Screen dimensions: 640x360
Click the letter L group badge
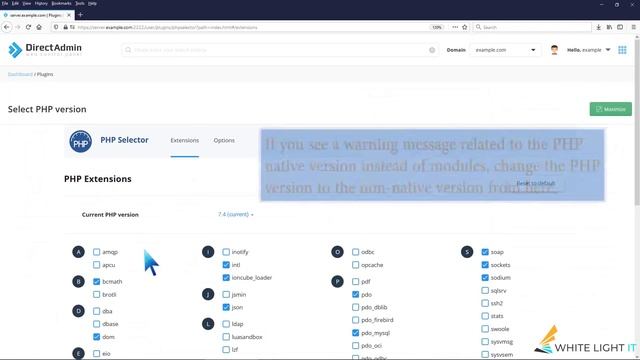208,324
